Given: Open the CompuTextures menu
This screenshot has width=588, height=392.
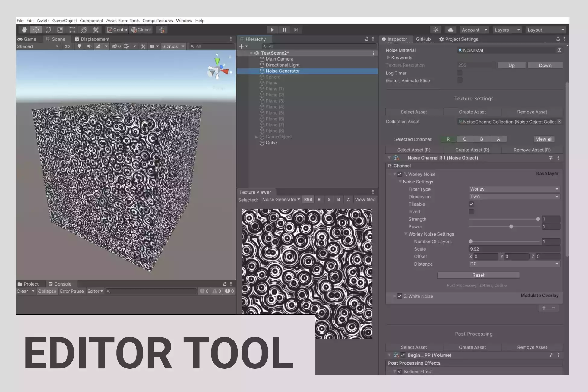Looking at the screenshot, I should coord(157,21).
